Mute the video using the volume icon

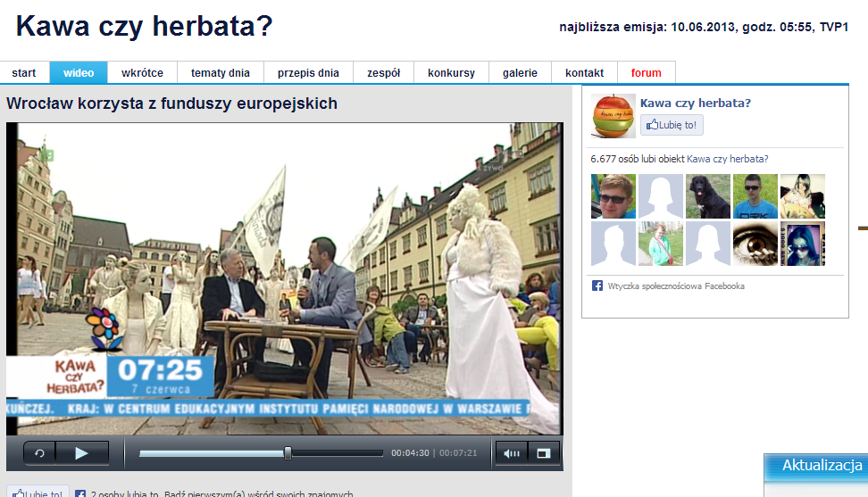click(512, 453)
